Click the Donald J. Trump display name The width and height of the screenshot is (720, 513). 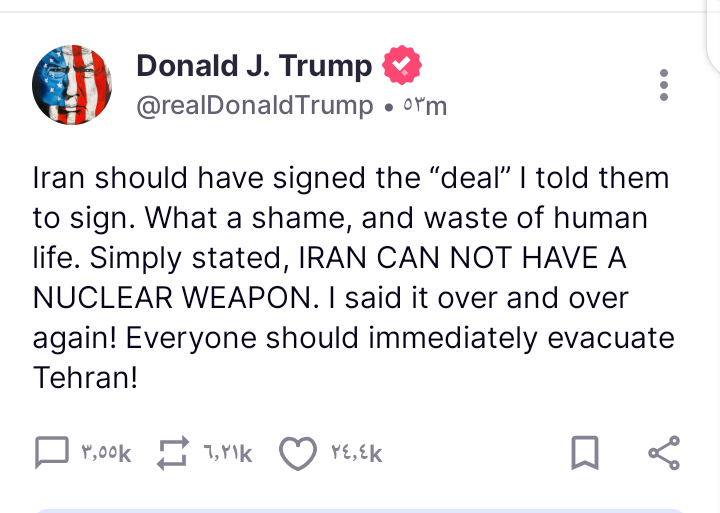pos(254,66)
